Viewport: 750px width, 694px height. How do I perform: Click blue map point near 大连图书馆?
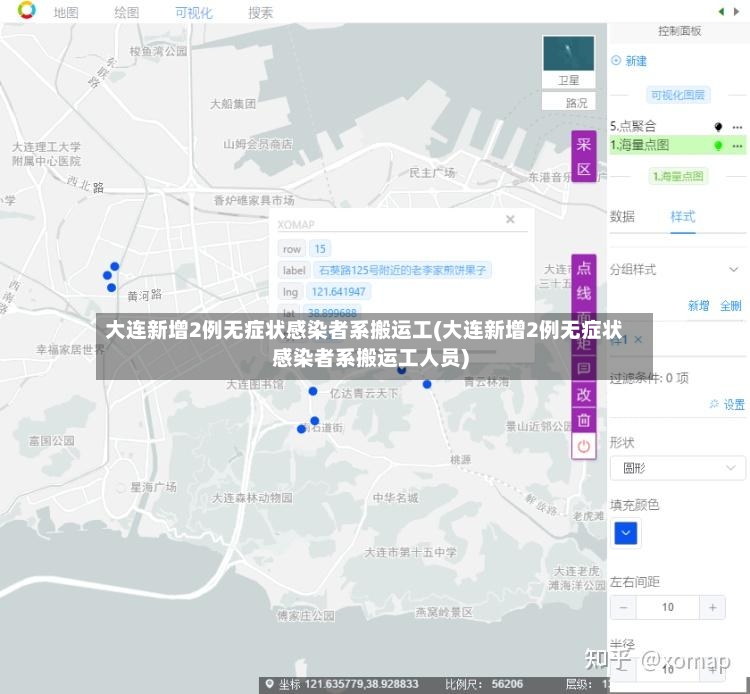pos(313,391)
